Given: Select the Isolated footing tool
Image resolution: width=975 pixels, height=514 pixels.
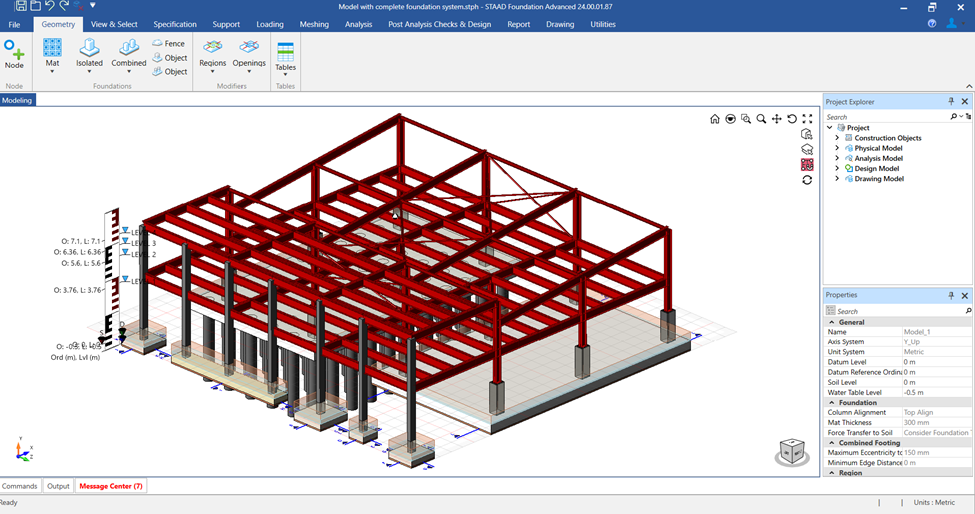Looking at the screenshot, I should pos(90,48).
